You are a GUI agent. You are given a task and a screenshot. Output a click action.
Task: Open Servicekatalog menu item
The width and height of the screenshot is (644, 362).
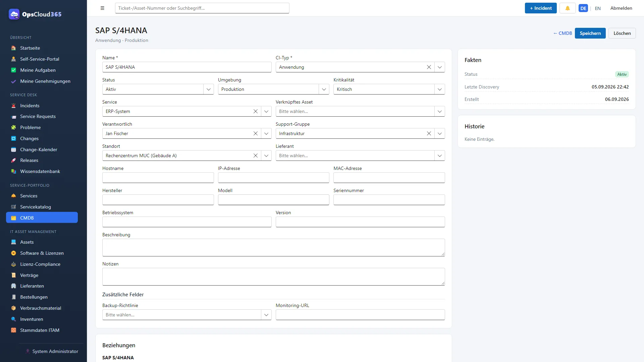(42, 207)
